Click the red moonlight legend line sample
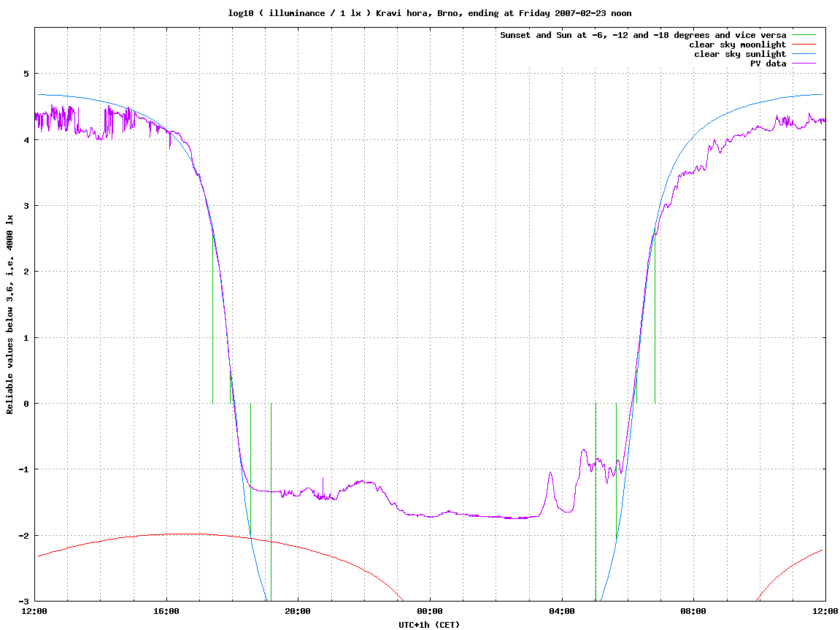 804,45
